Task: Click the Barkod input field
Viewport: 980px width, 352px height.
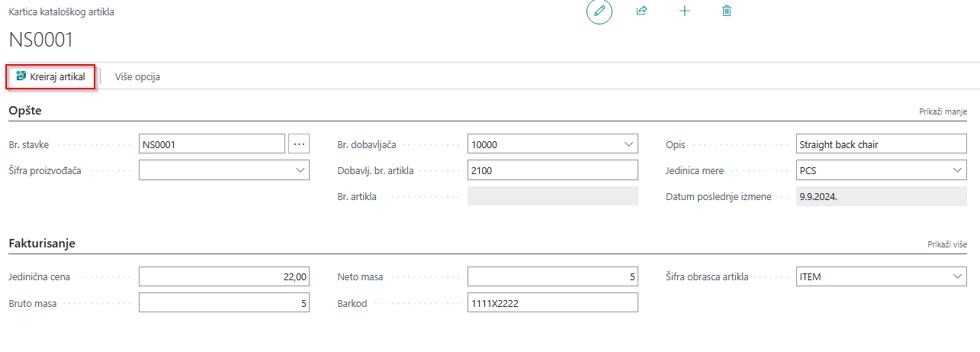Action: [552, 303]
